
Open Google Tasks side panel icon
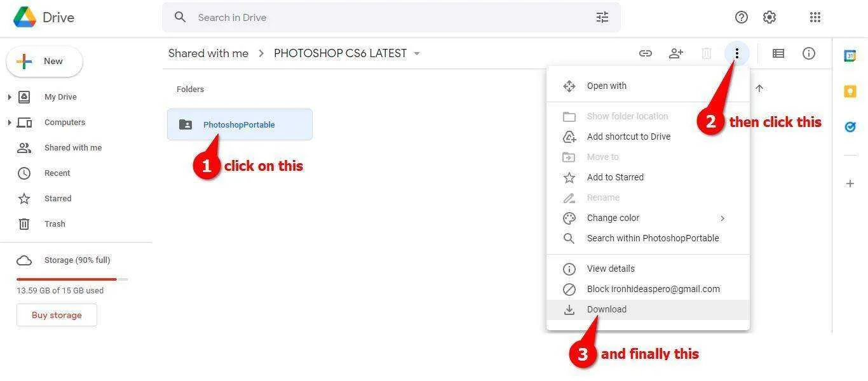850,127
